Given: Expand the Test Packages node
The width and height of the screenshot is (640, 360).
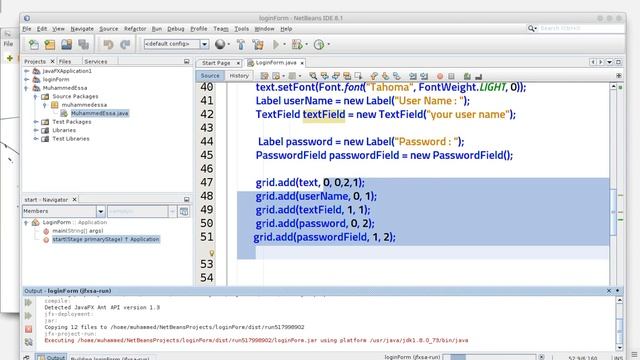Looking at the screenshot, I should pyautogui.click(x=36, y=122).
